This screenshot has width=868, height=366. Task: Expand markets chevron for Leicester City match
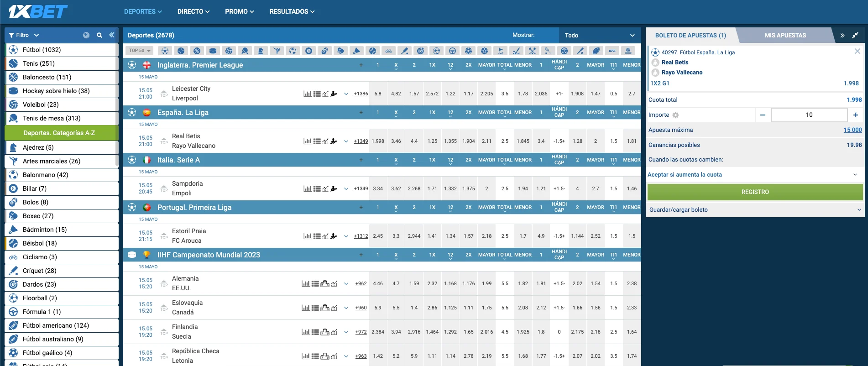click(x=346, y=94)
